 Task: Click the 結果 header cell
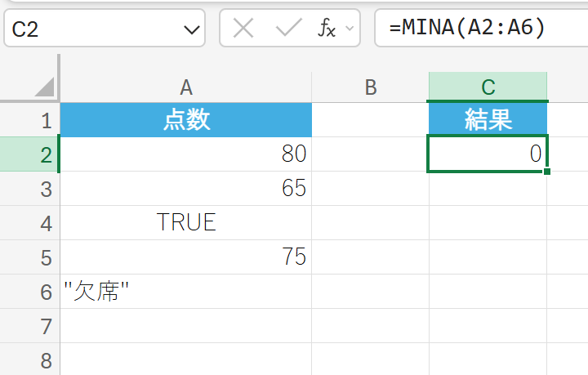tap(488, 121)
